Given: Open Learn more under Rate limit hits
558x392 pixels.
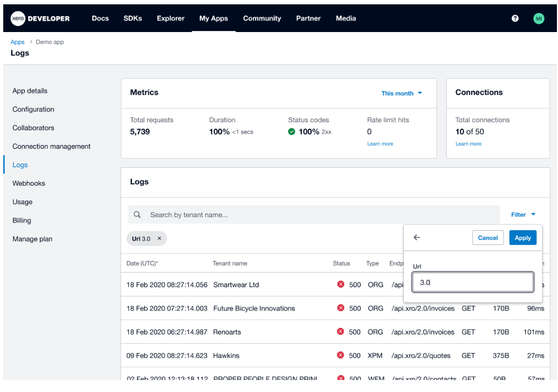Looking at the screenshot, I should tap(380, 144).
